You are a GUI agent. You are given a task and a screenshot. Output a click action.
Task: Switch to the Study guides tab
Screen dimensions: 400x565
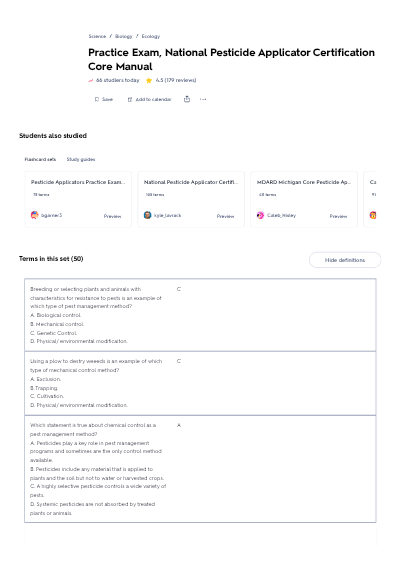81,159
